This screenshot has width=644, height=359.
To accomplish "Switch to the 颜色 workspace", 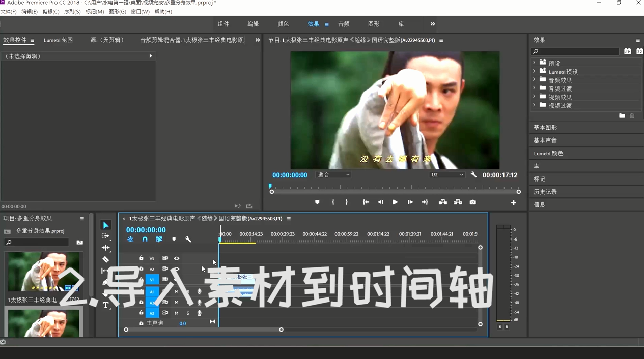I will tap(283, 24).
